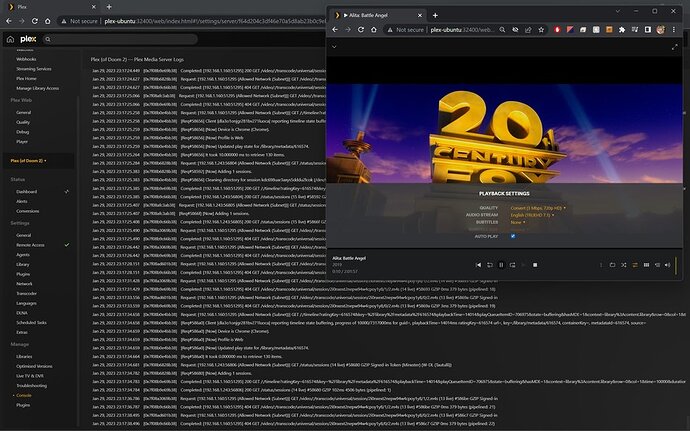Adjust the vertical volume slider in player
The image size is (690, 431).
coord(676,265)
